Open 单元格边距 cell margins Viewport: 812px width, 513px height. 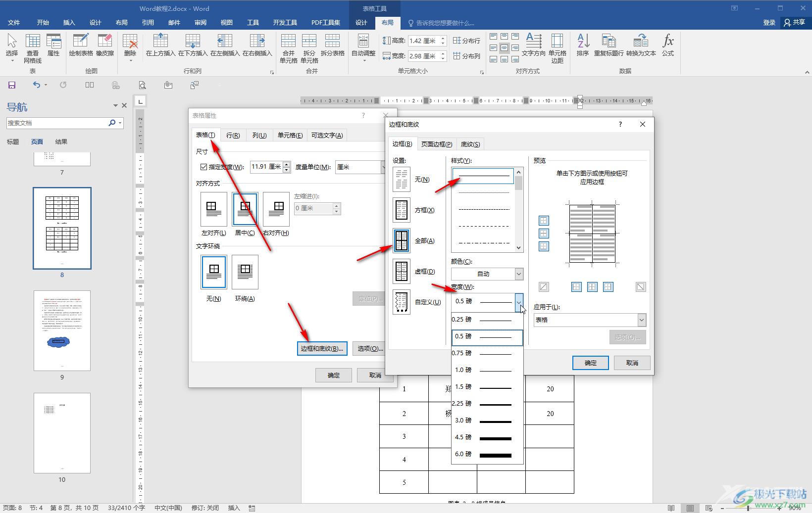pyautogui.click(x=557, y=48)
